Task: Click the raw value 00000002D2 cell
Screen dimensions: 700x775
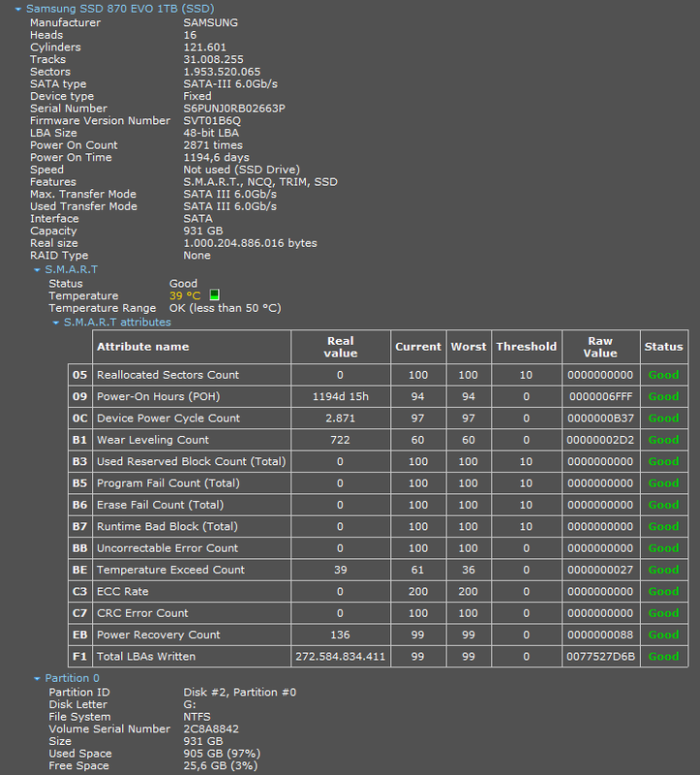Action: coord(600,440)
